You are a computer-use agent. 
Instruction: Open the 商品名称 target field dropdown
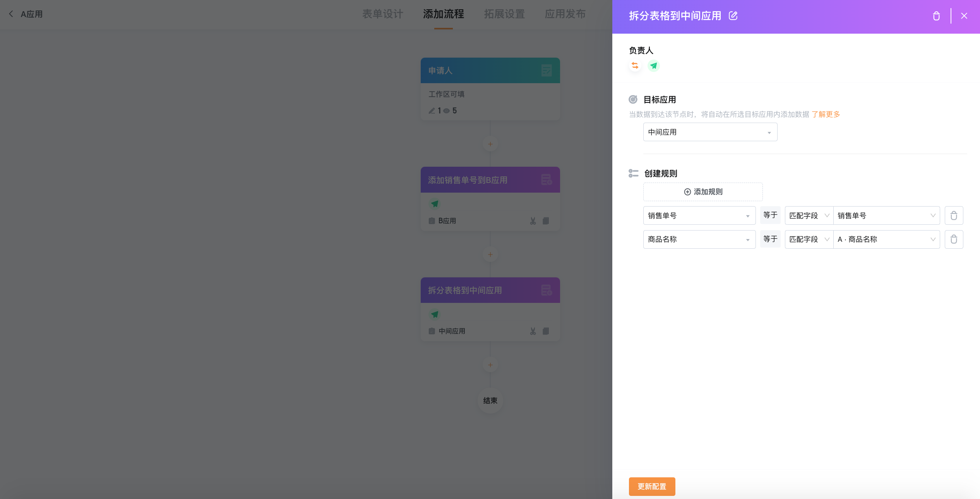tap(699, 239)
